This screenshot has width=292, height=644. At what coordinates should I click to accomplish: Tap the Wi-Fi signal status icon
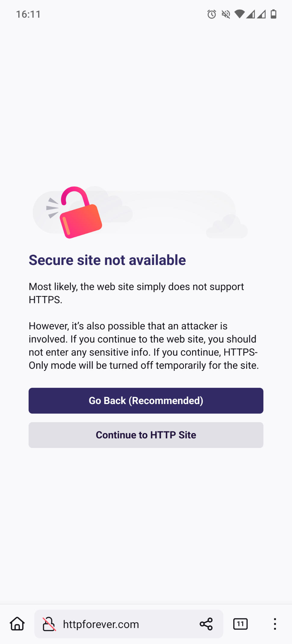tap(240, 14)
